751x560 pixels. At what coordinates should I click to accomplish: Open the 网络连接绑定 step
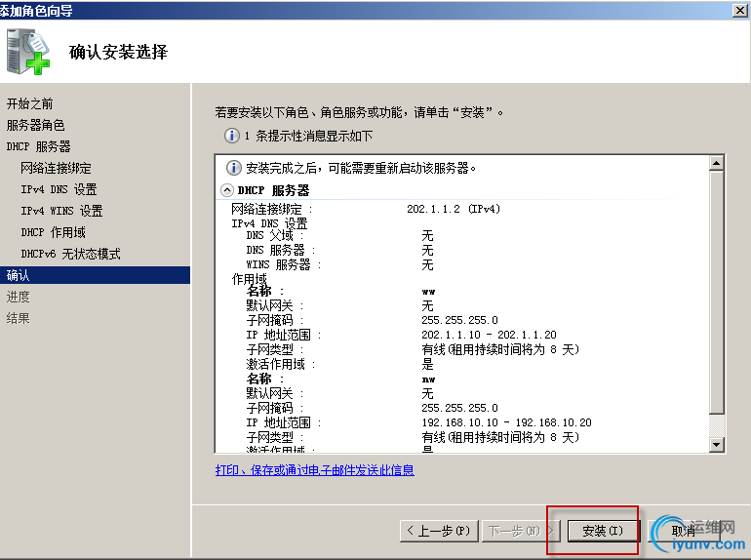tap(56, 168)
